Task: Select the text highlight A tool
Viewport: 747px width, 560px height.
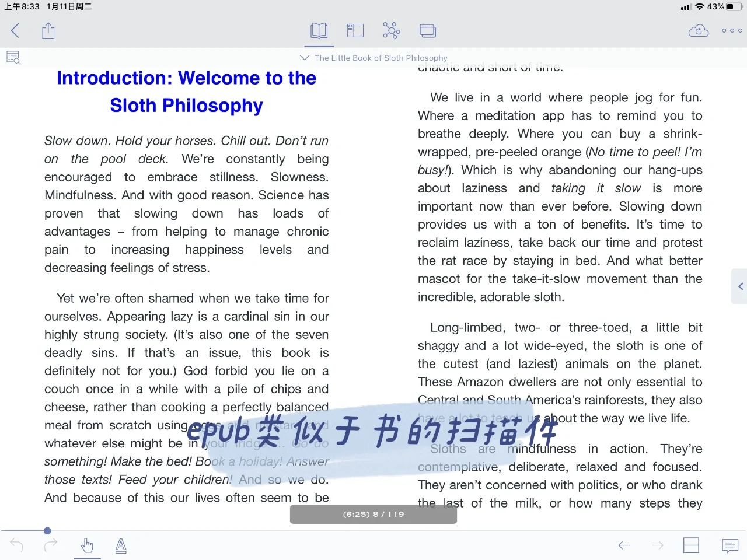Action: click(121, 545)
